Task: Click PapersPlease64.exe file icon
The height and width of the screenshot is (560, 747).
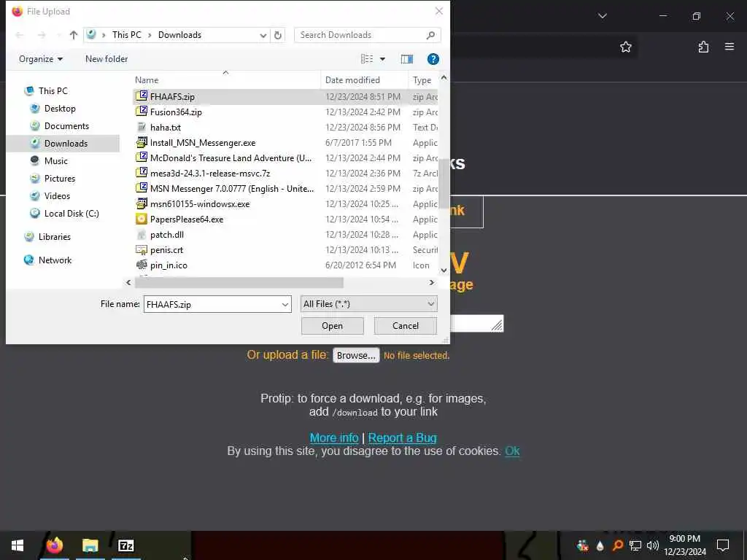Action: pos(142,219)
